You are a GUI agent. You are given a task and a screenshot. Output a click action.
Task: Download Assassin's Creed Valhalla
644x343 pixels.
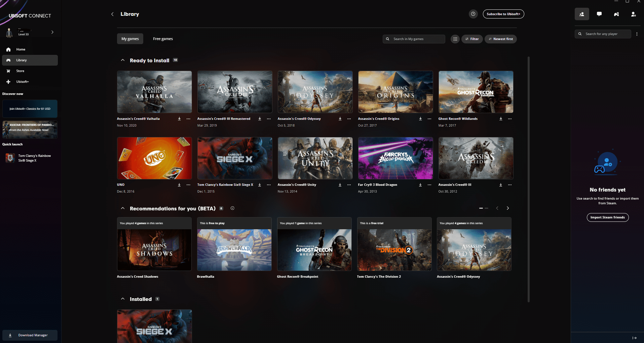point(179,118)
